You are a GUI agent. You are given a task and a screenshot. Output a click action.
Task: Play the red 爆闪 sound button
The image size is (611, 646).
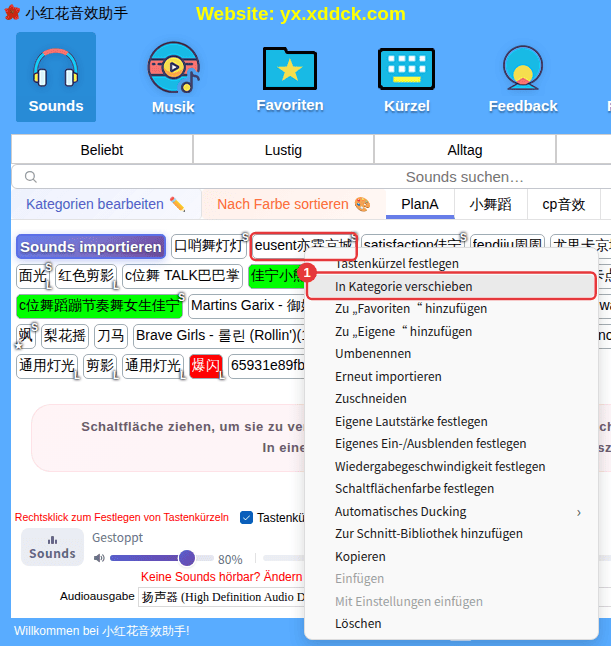click(206, 366)
